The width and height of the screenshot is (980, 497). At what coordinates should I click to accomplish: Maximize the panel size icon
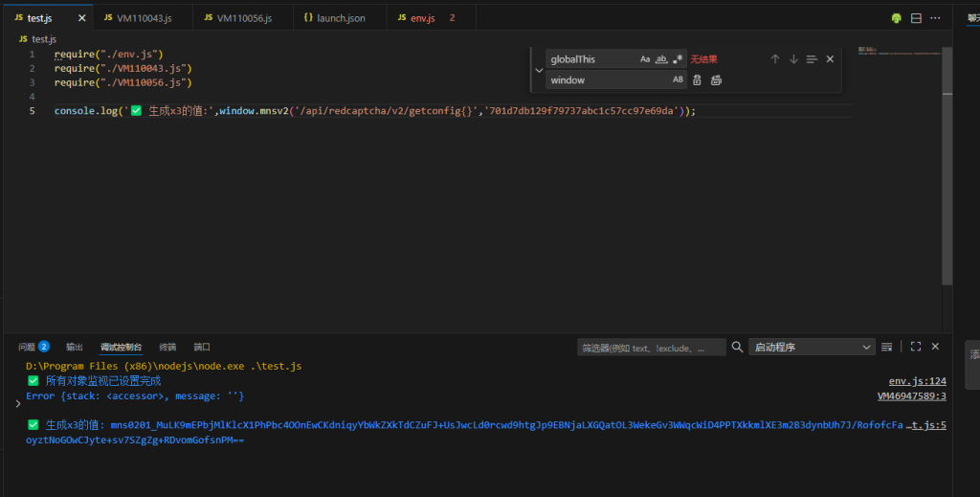pyautogui.click(x=916, y=347)
